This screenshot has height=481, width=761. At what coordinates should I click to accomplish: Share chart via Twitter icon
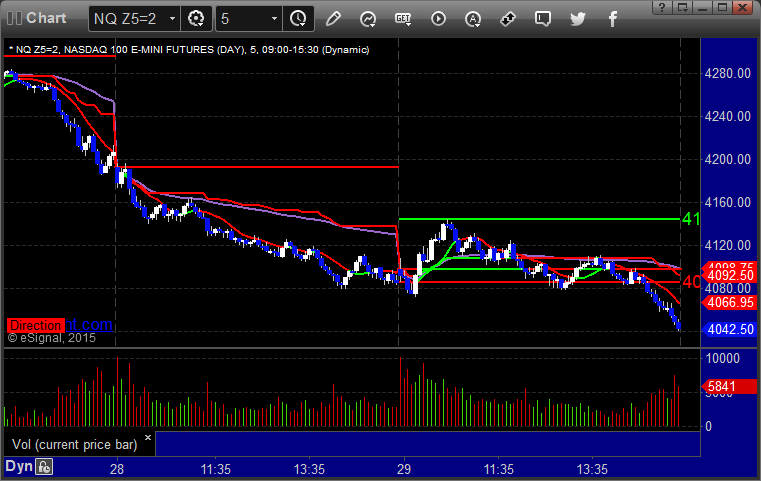pos(577,18)
